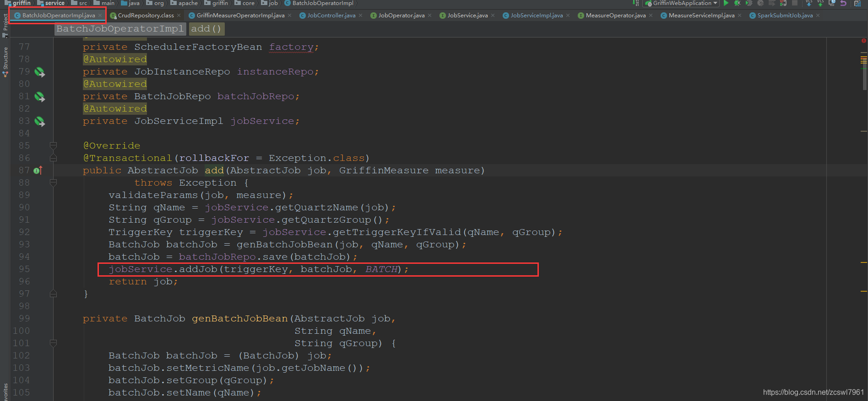Switch to JobOperator.java tab
Screen dimensions: 868x401
[401, 16]
